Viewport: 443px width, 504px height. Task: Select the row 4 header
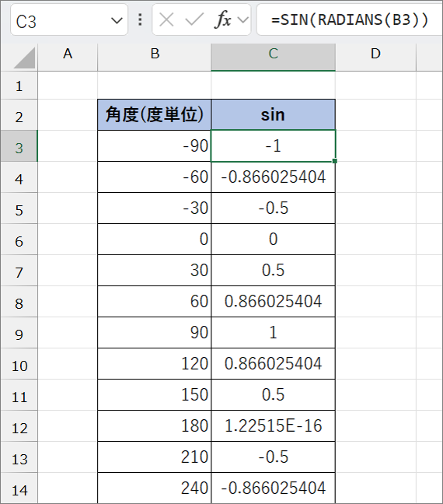coord(19,177)
